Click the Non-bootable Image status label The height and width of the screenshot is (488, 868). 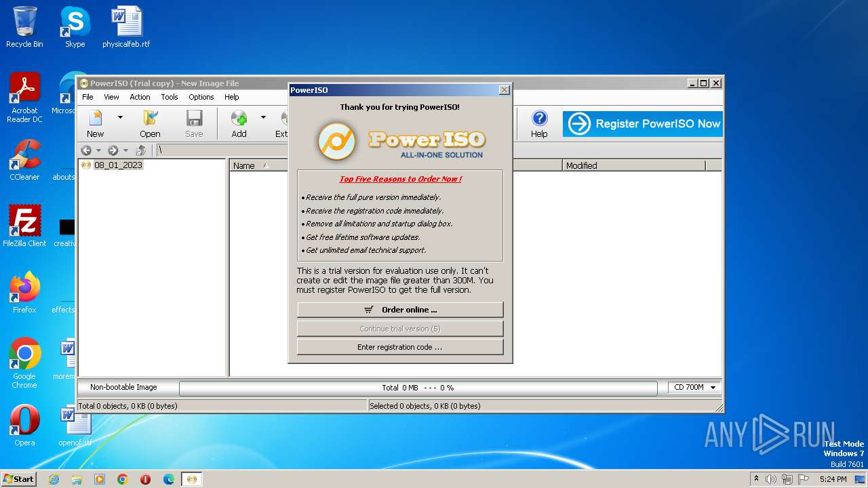pyautogui.click(x=123, y=387)
